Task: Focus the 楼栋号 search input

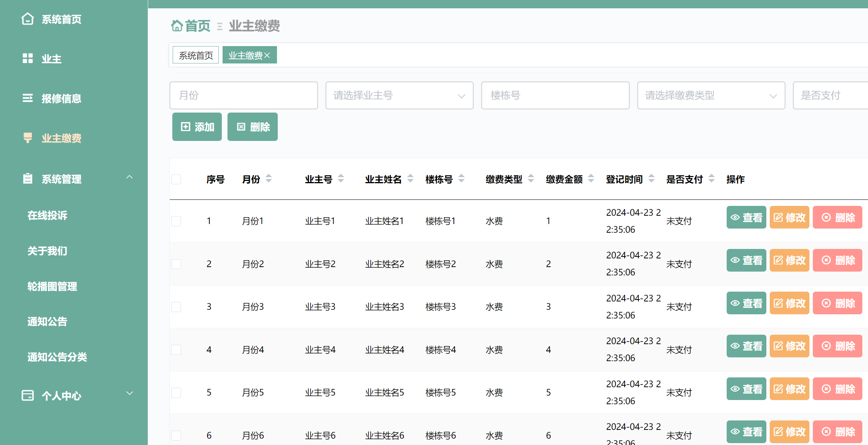Action: point(555,96)
